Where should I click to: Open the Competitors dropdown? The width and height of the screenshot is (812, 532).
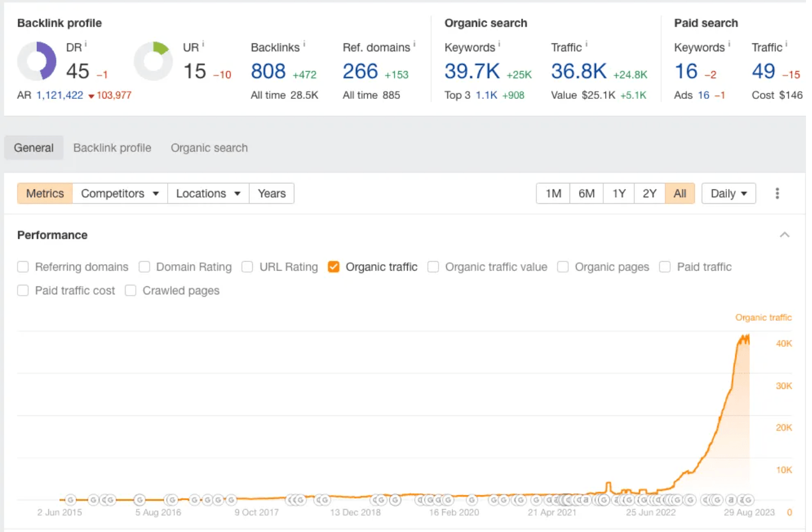click(120, 194)
